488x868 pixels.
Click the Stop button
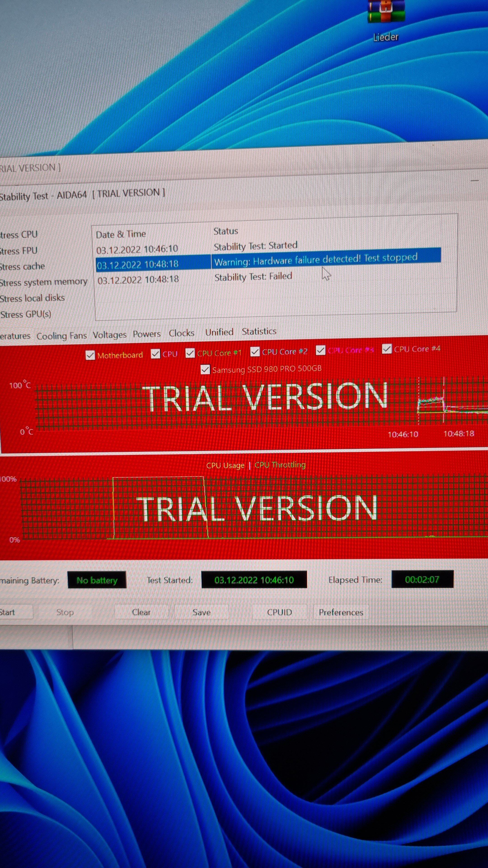point(65,612)
